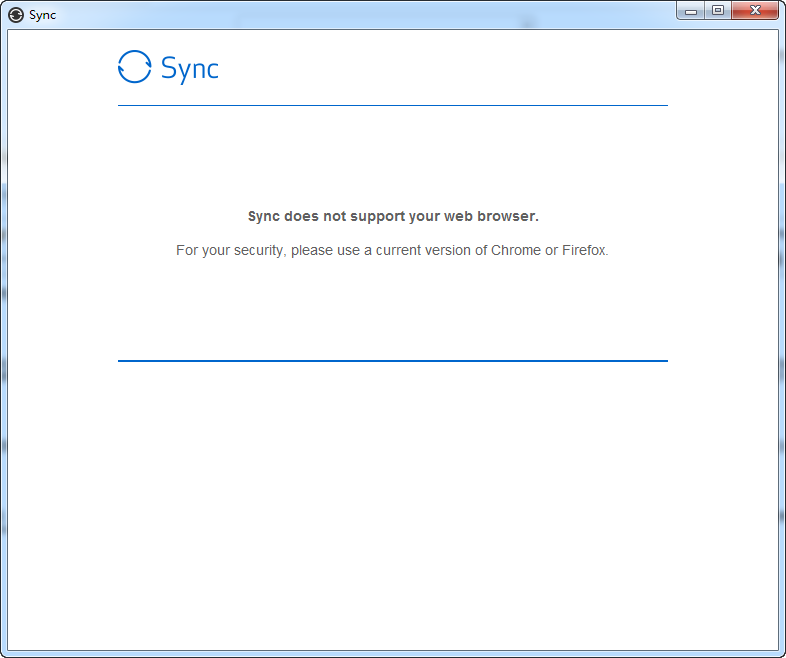Click the blue "Sync" wordmark beside logo

tap(189, 68)
